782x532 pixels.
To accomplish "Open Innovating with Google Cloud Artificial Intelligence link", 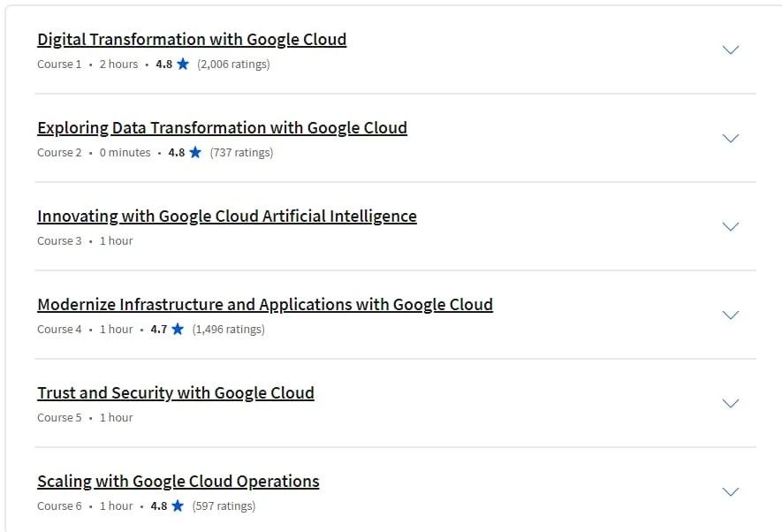I will (x=227, y=216).
